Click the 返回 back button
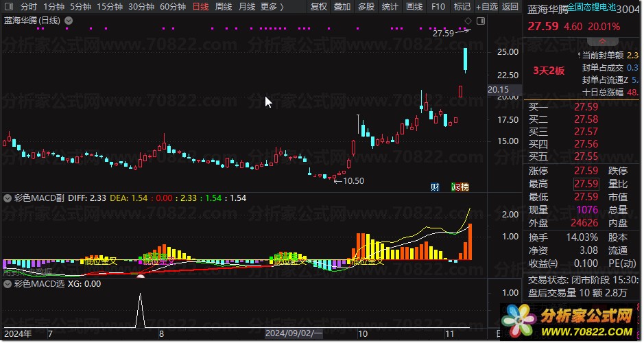The image size is (644, 343). 510,7
